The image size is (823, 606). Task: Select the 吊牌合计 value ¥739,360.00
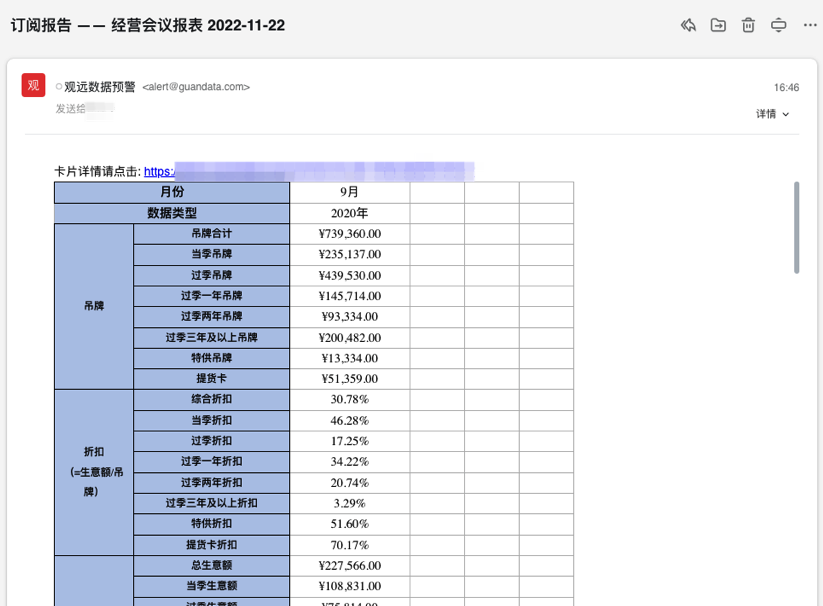point(349,234)
